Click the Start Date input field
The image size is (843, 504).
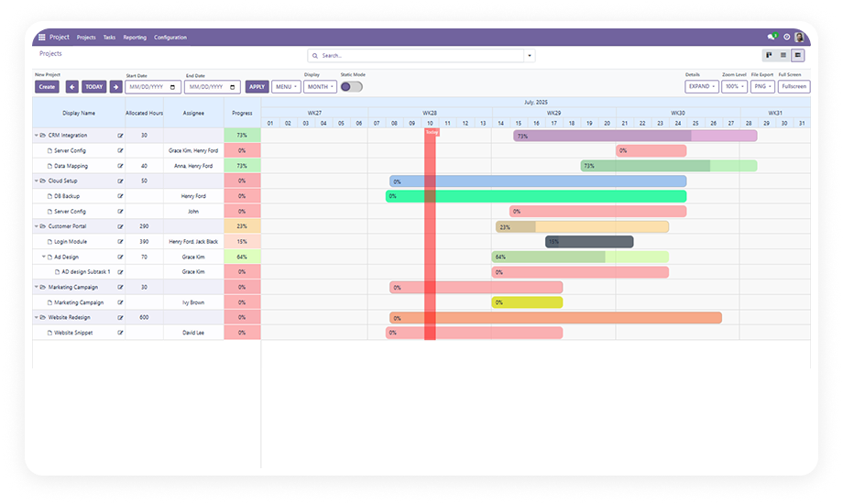coord(153,87)
